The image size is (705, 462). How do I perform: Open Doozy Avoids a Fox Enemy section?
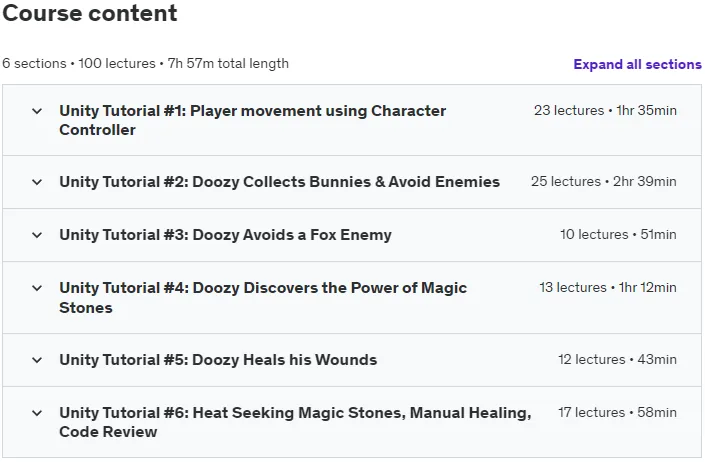225,235
